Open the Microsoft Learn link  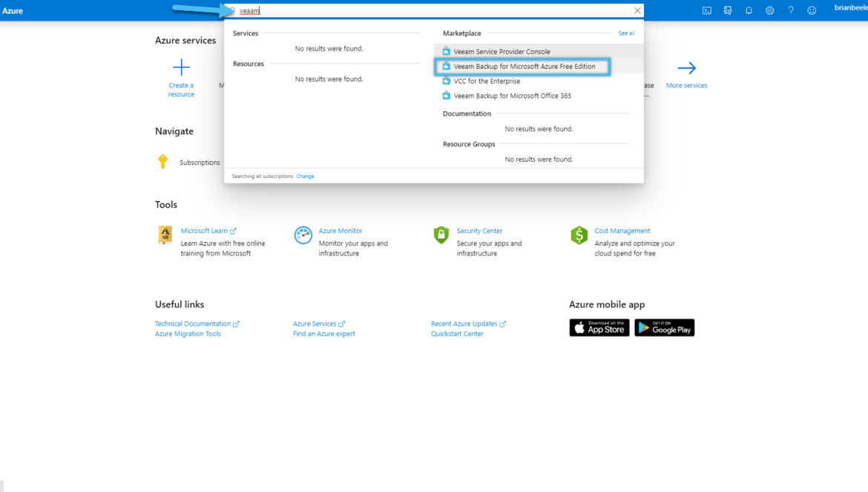pos(204,231)
